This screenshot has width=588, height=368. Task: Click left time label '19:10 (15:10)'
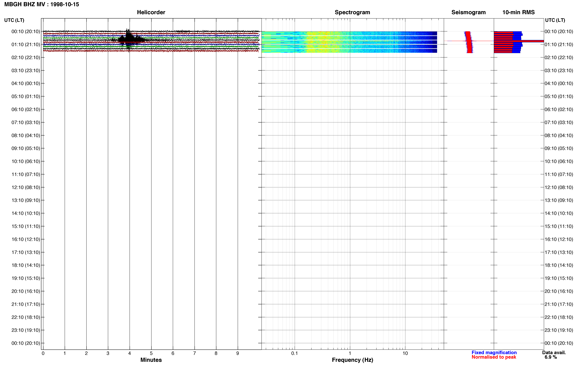pyautogui.click(x=26, y=278)
